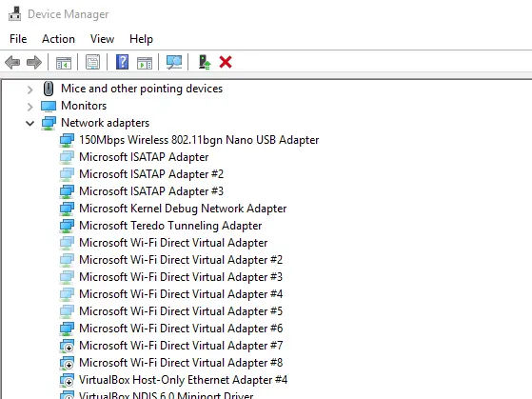
Task: Click icon of Microsoft Teredo Tunneling Adapter
Action: tap(67, 226)
